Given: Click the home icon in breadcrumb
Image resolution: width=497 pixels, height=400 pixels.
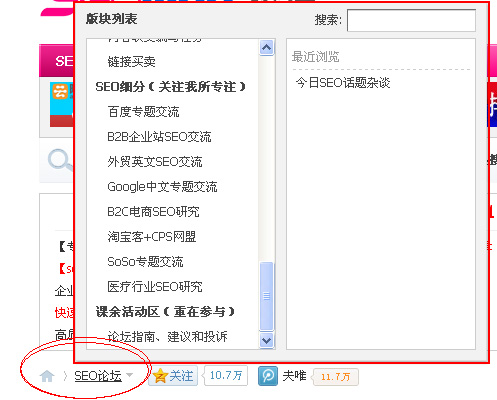Looking at the screenshot, I should click(47, 376).
